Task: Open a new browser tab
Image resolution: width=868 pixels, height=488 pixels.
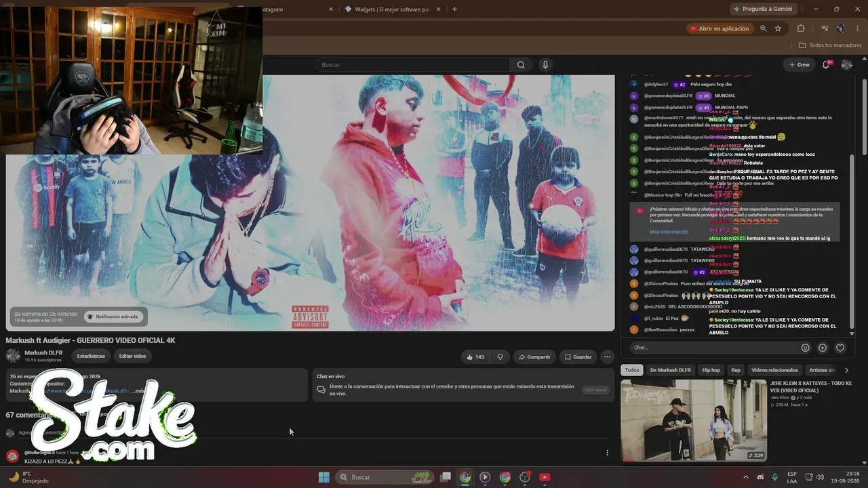Action: pos(454,9)
